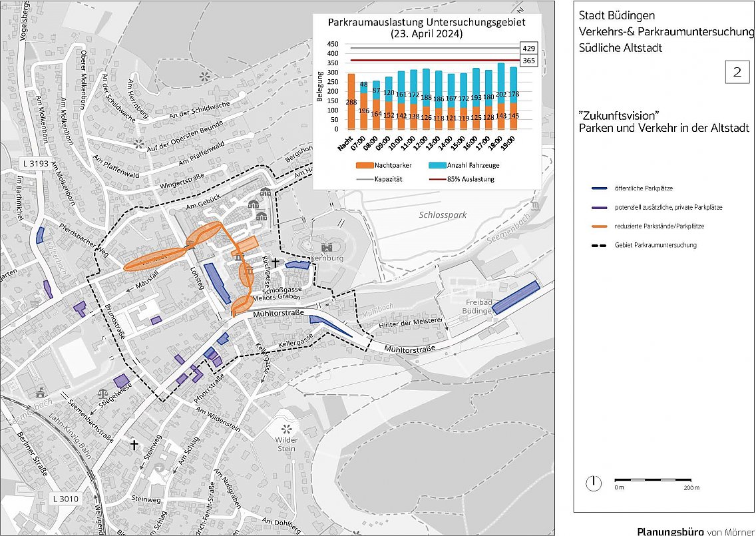756x536 pixels.
Task: Click the Berliner Straße label
Action: [x=31, y=453]
